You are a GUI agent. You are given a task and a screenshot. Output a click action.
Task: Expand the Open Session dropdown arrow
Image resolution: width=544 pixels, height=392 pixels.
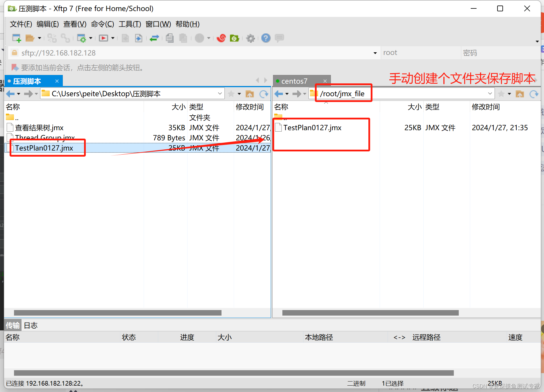pos(39,38)
